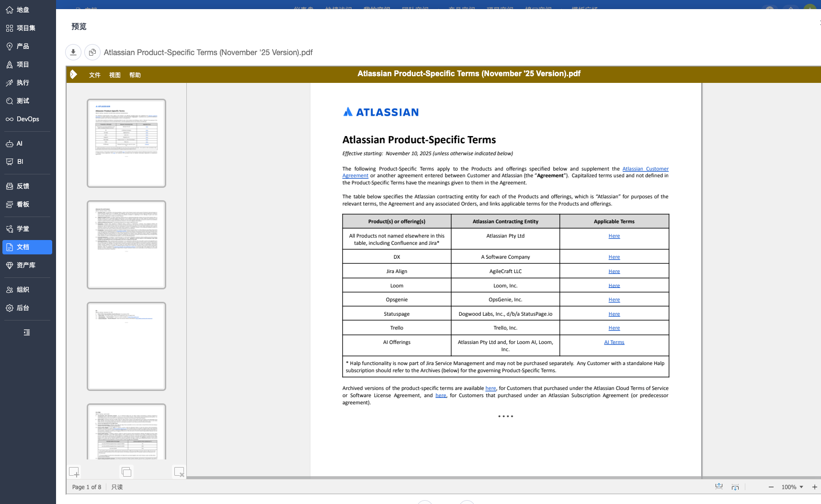Go to next page using down-arrow icon
The height and width of the screenshot is (504, 821).
(x=735, y=487)
